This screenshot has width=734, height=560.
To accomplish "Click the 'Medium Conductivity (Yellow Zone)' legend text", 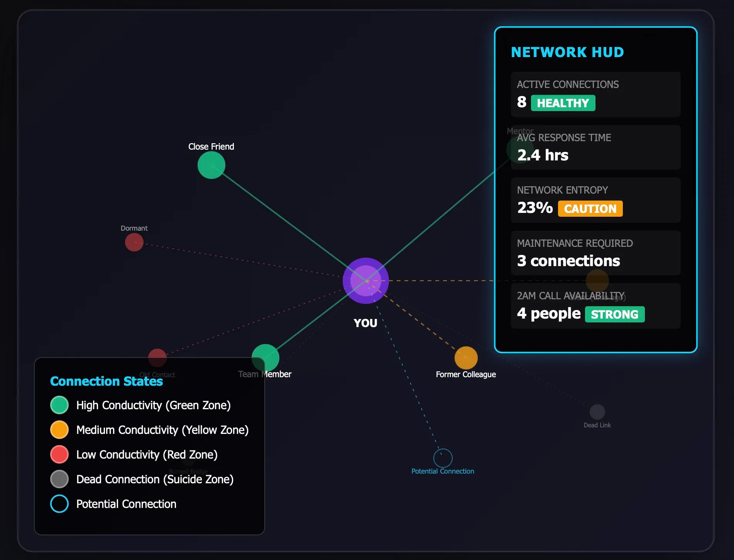I will (162, 430).
